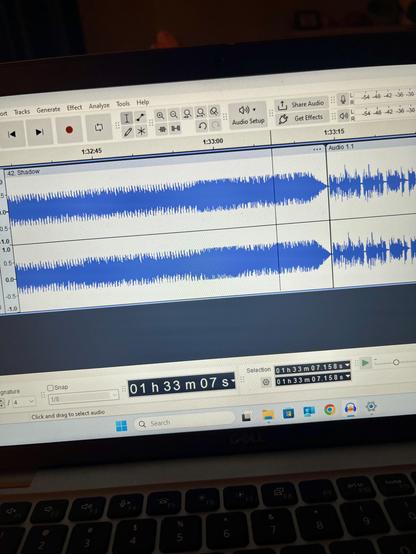416x554 pixels.
Task: Open the Effect menu
Action: (74, 108)
